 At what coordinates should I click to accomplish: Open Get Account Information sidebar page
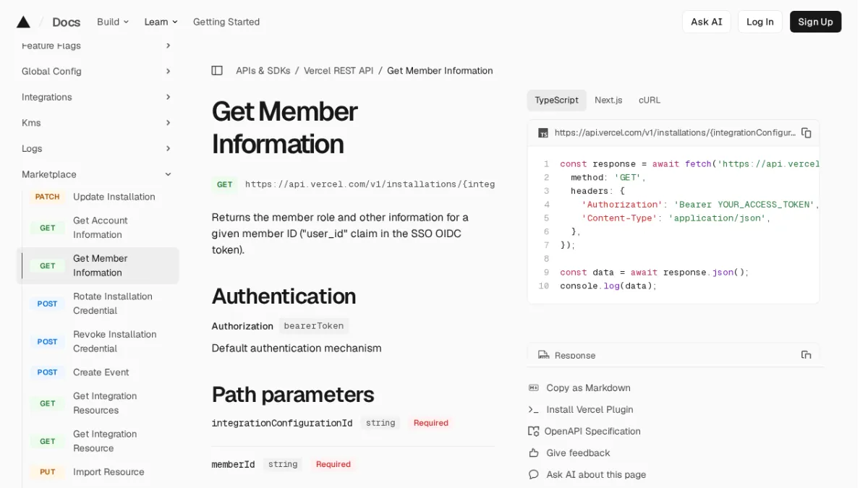101,228
